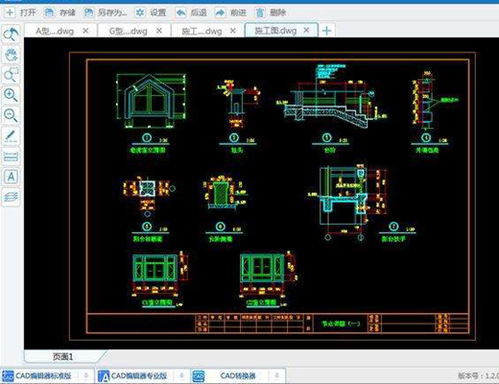The image size is (499, 384).
Task: Switch to the G型...dwg tab
Action: click(128, 31)
